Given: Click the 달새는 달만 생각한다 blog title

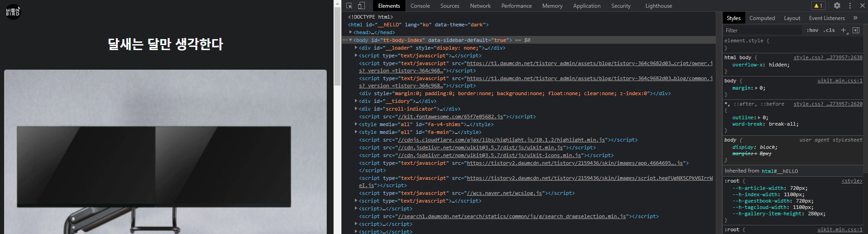Looking at the screenshot, I should point(165,44).
